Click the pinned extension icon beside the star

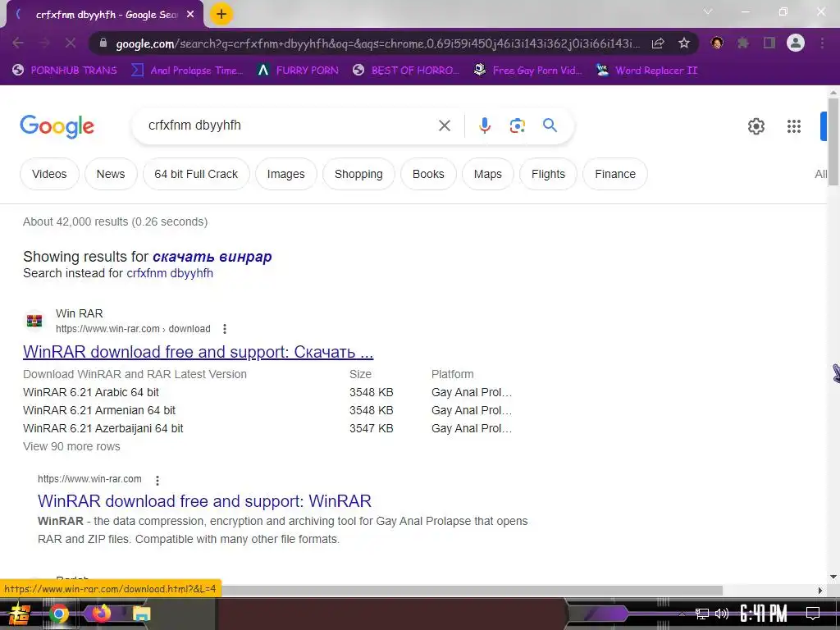coord(717,43)
